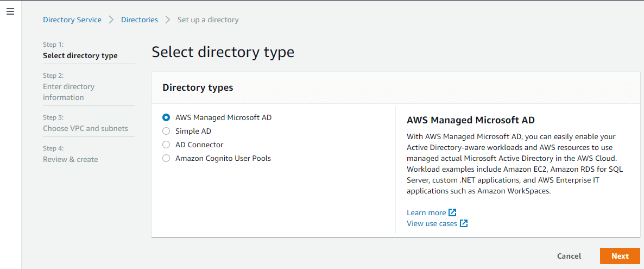Screen dimensions: 644x269
Task: Follow the View use cases link
Action: (x=432, y=223)
